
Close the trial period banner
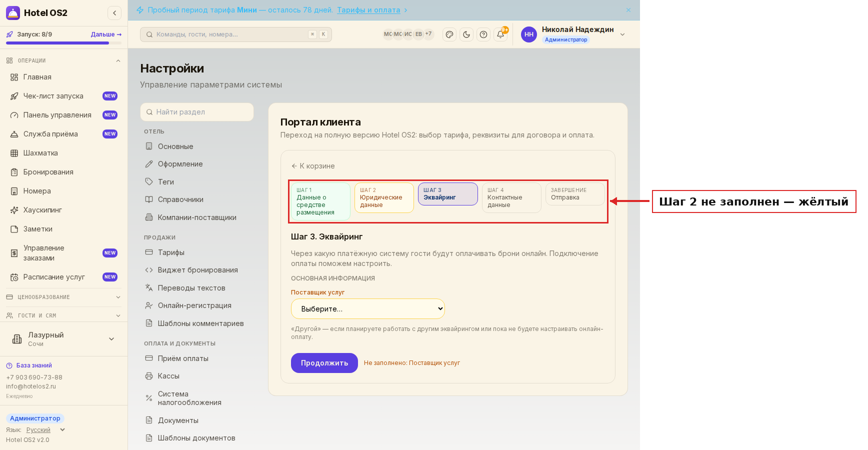628,10
